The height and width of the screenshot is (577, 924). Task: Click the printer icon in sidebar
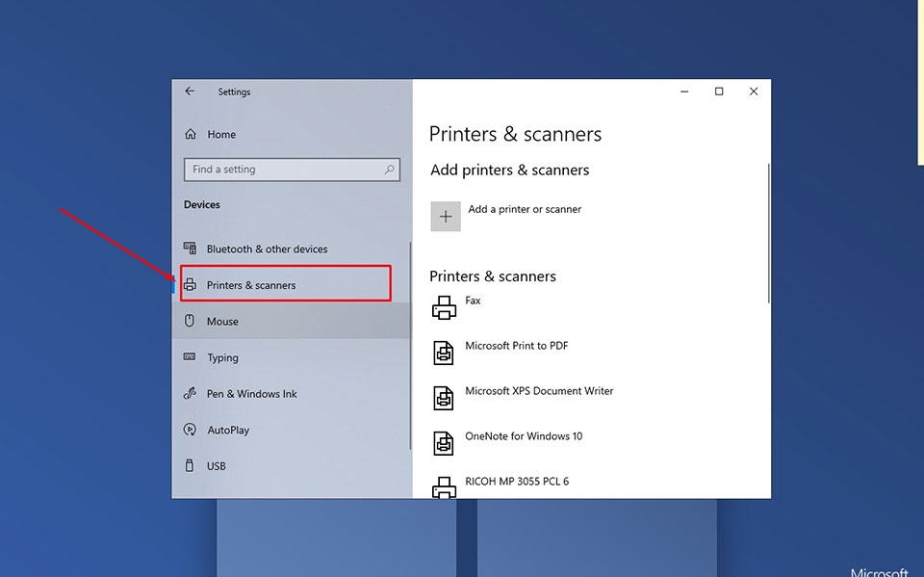[190, 285]
